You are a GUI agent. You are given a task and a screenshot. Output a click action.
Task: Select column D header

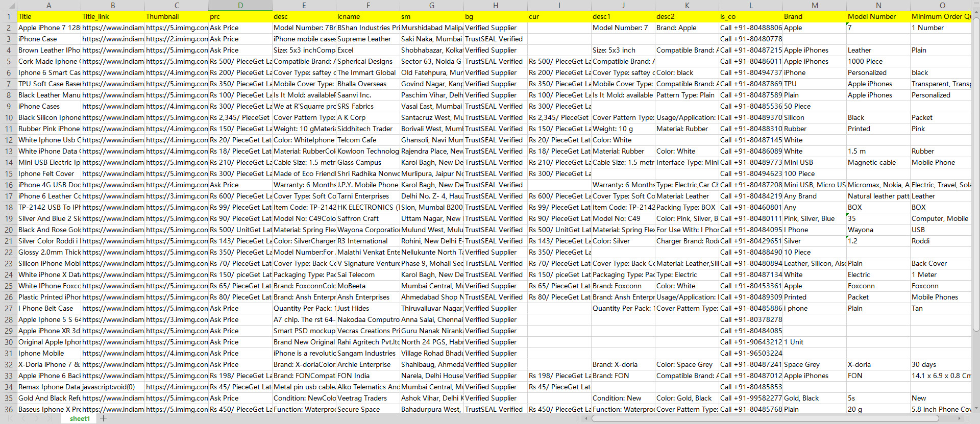240,6
